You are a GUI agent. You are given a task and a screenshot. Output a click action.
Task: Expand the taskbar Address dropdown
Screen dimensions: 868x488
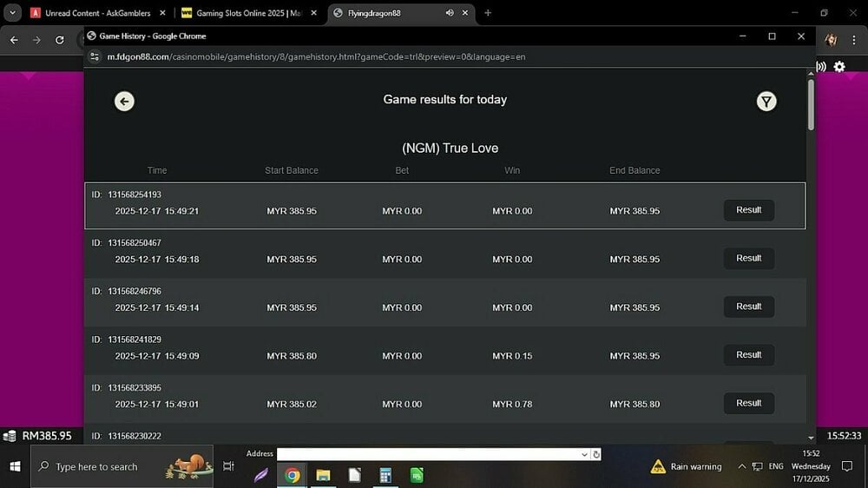coord(585,454)
